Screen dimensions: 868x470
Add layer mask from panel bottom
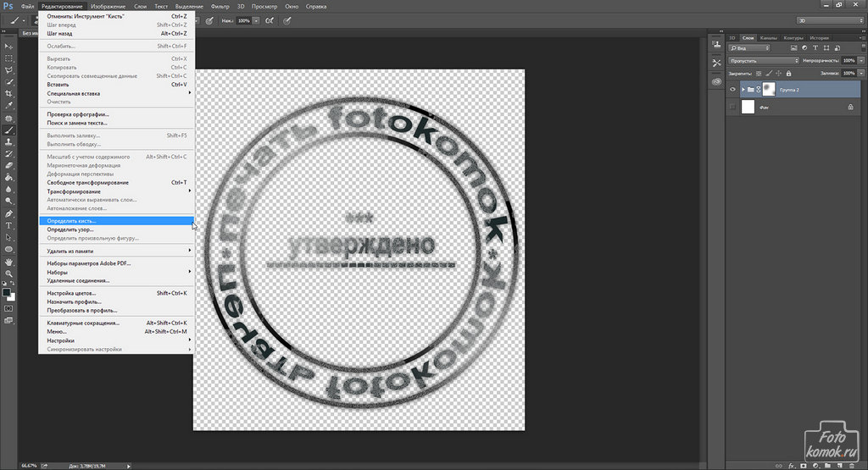(x=804, y=466)
